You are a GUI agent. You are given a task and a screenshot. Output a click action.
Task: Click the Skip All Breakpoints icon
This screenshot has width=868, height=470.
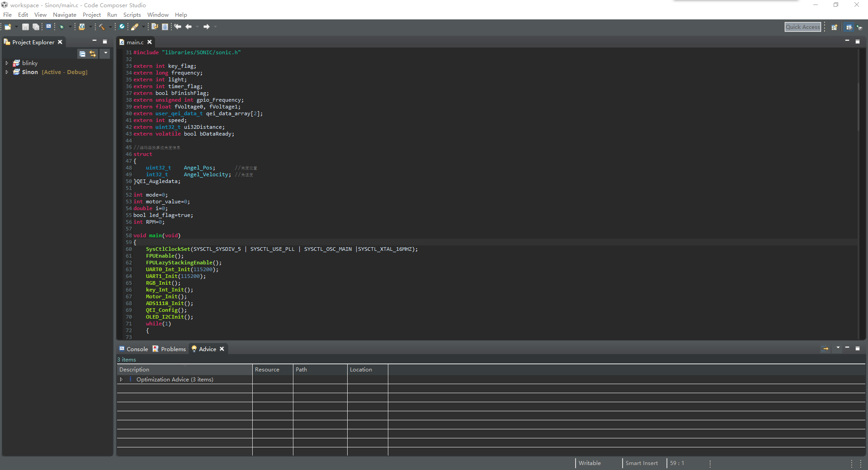click(x=121, y=27)
